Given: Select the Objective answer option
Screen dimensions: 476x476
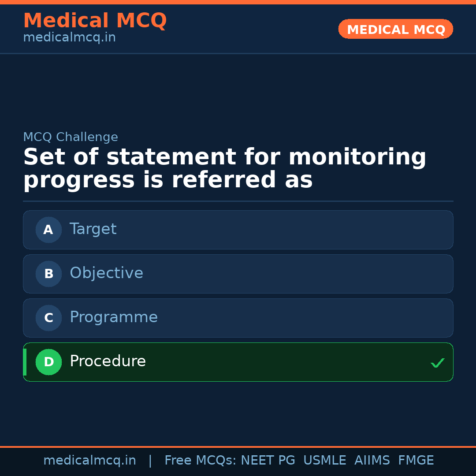Looking at the screenshot, I should pos(238,274).
